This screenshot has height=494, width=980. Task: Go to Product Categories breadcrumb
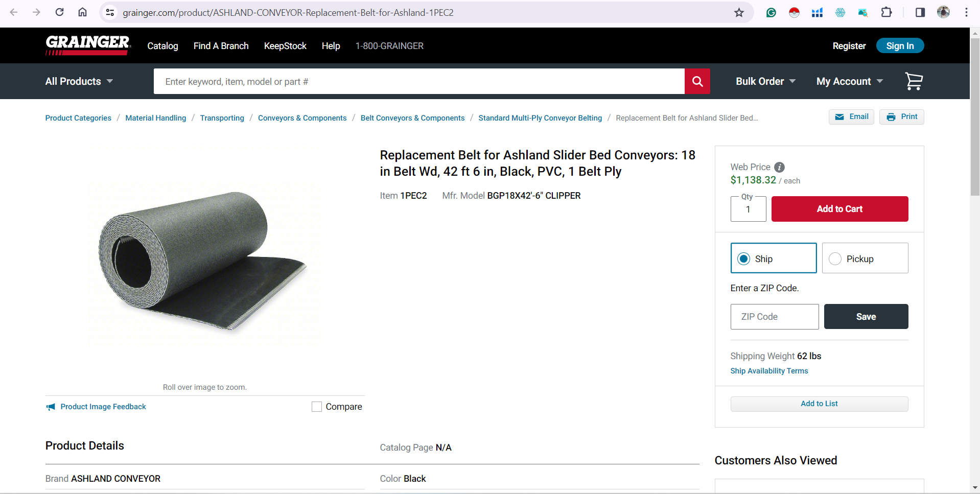[78, 118]
